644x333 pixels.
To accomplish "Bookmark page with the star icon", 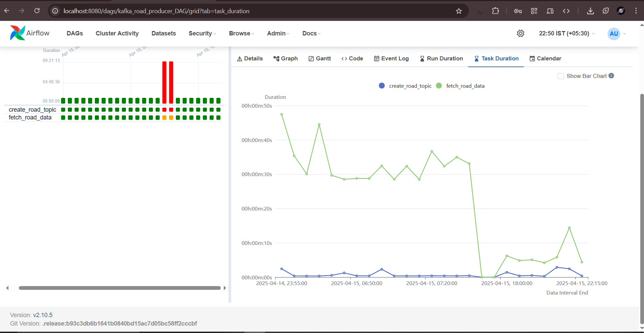I will 459,11.
